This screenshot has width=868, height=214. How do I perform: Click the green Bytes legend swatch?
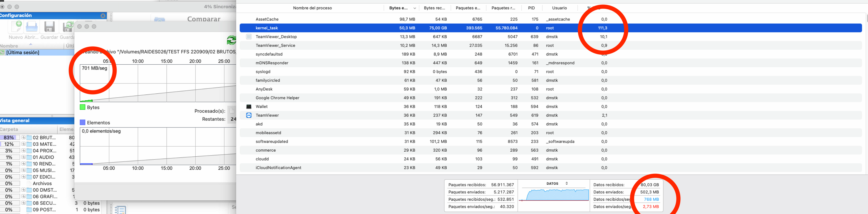pyautogui.click(x=82, y=107)
